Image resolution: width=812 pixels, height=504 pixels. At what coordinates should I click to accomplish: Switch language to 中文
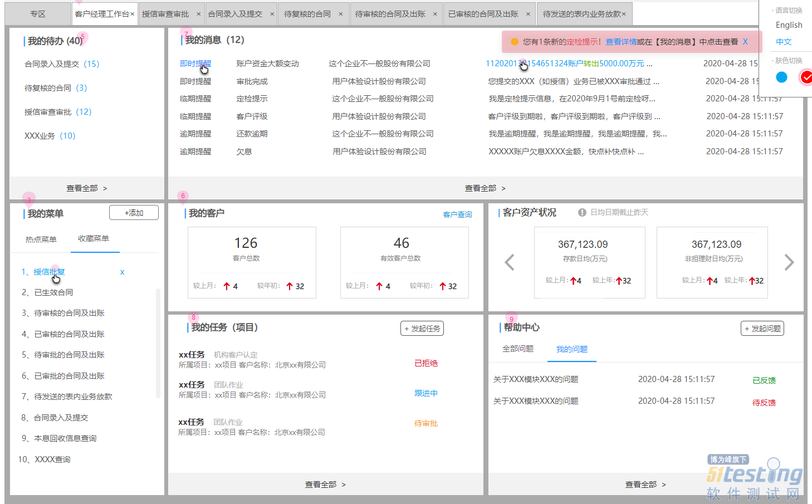click(784, 42)
